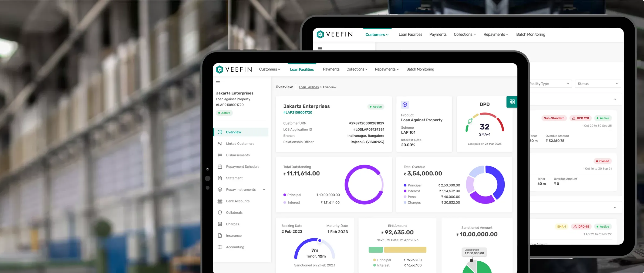Select the Batch Monitoring tab in the back tablet
This screenshot has width=644, height=273.
531,35
